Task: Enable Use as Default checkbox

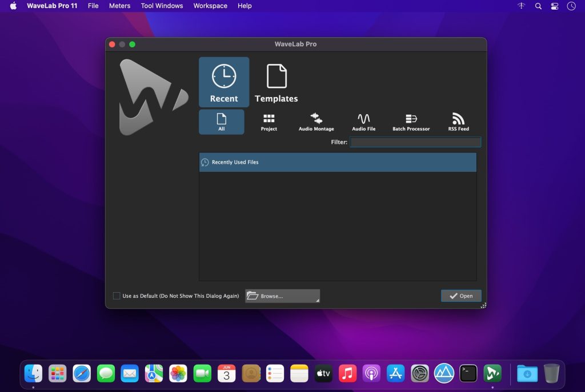Action: [x=116, y=296]
